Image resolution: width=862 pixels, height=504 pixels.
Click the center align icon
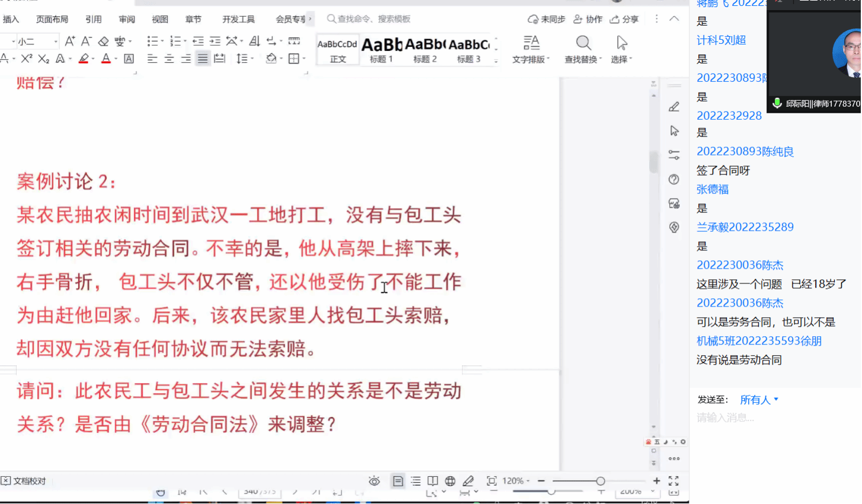click(169, 59)
